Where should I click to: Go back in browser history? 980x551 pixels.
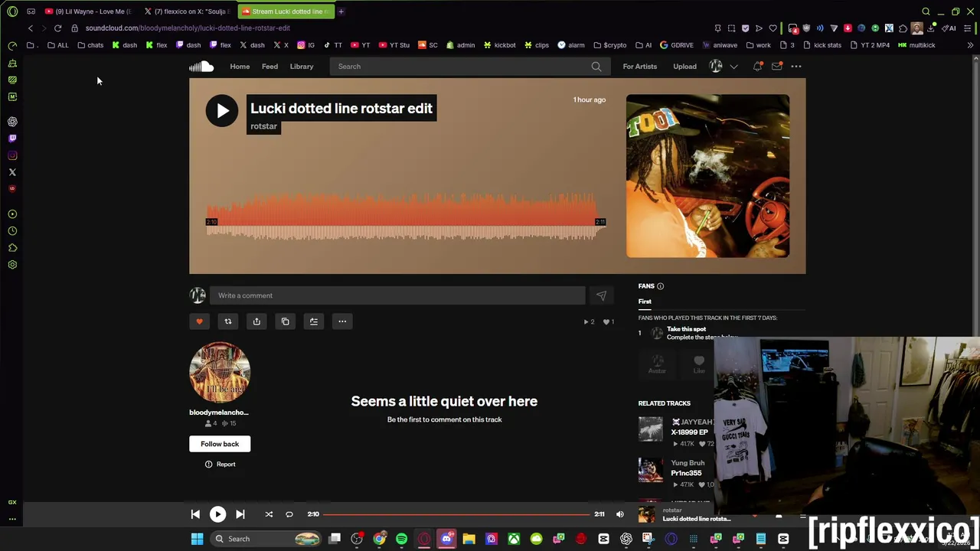30,28
